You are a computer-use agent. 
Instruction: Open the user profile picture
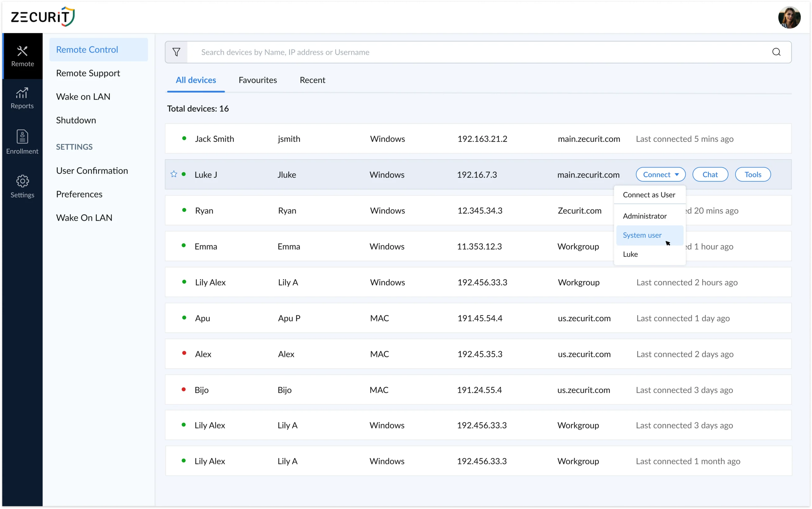point(789,17)
